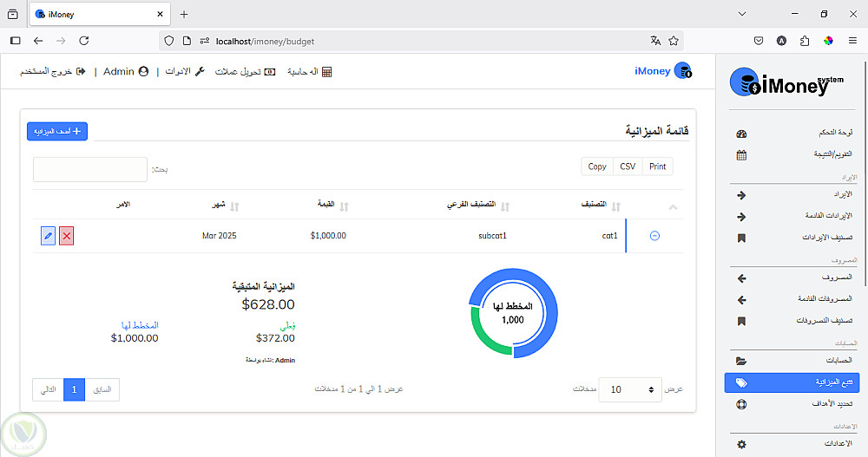Reload the page with refresh icon
Image resolution: width=868 pixels, height=457 pixels.
point(84,41)
